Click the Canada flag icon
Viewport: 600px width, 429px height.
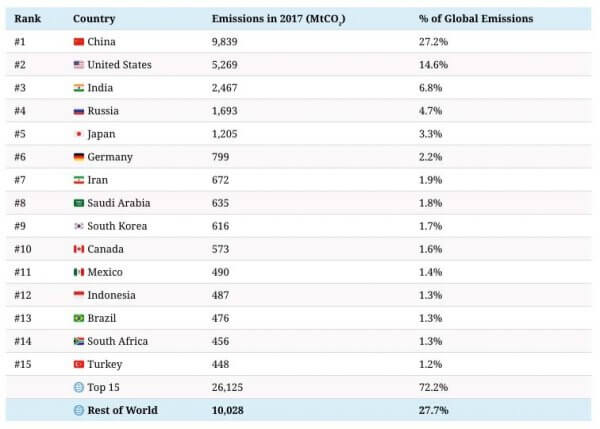coord(79,249)
